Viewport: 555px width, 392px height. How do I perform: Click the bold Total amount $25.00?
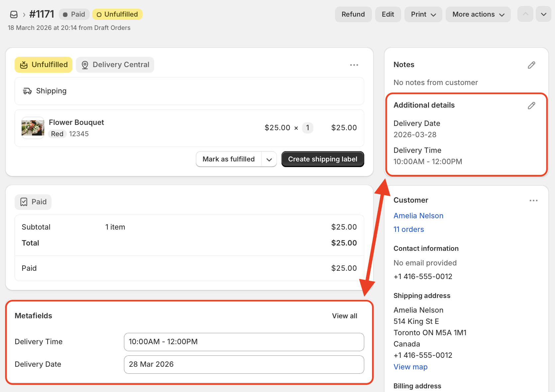344,243
